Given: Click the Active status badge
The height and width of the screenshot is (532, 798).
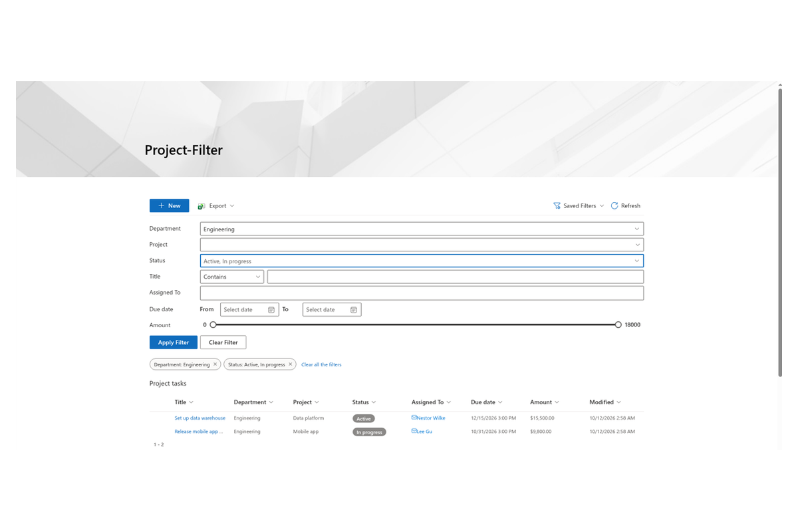Looking at the screenshot, I should click(x=364, y=419).
